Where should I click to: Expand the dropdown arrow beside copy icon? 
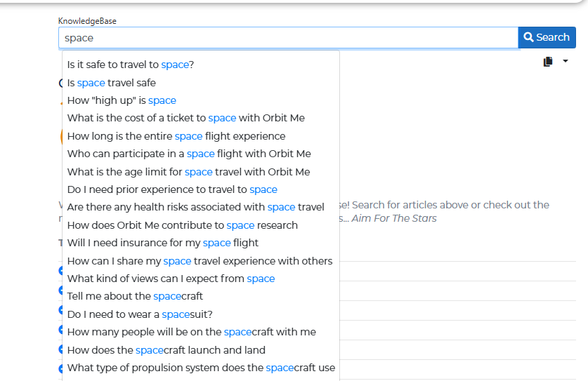pos(566,62)
